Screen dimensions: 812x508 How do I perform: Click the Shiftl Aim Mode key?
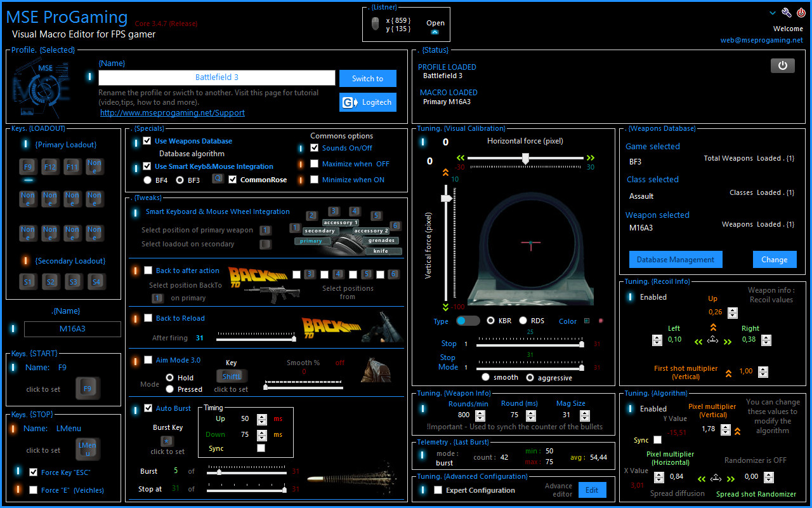(x=232, y=377)
